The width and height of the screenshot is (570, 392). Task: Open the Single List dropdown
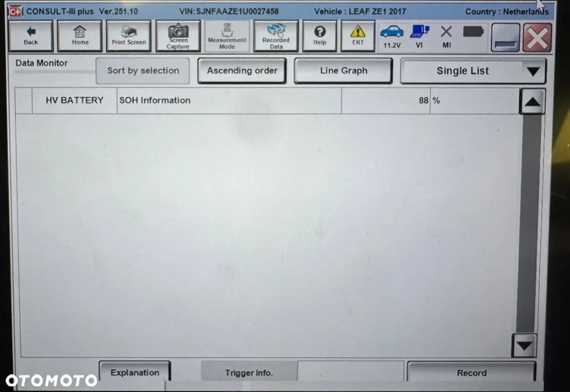tap(473, 71)
